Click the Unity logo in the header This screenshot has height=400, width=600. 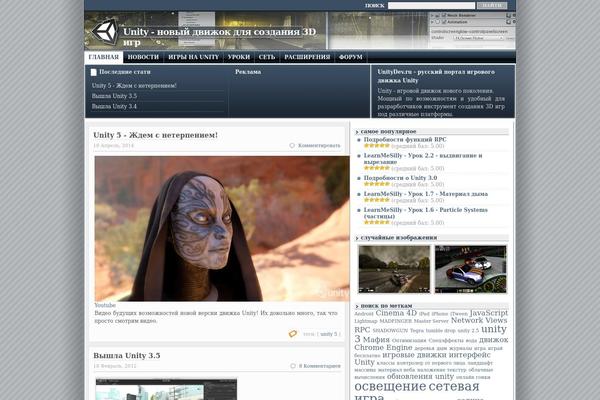tap(105, 32)
